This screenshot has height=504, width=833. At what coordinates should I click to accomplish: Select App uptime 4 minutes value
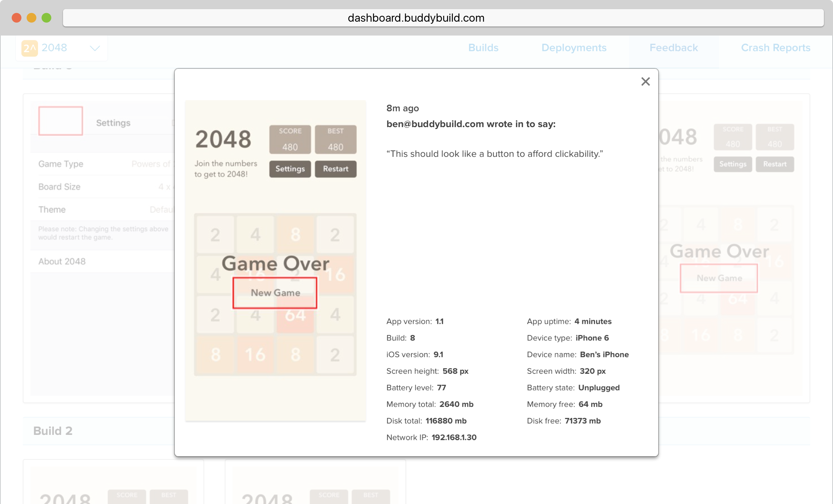593,321
